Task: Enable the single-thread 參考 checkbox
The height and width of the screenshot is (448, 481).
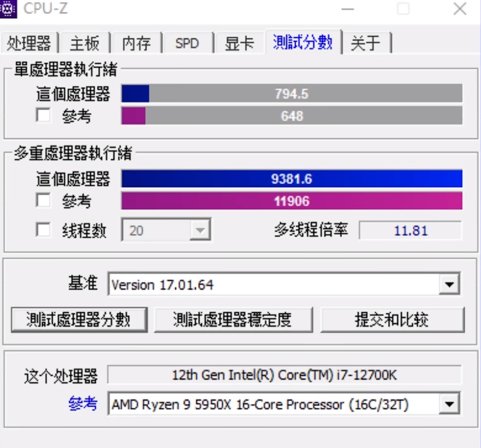Action: click(43, 115)
